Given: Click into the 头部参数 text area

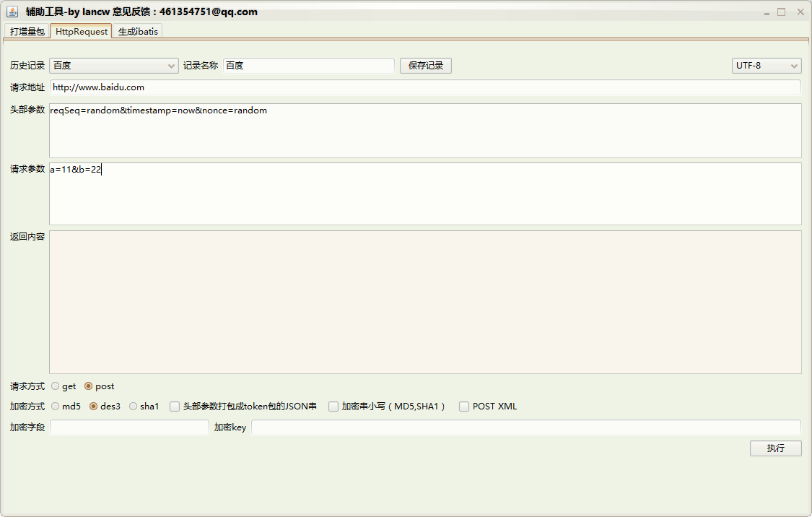Looking at the screenshot, I should pyautogui.click(x=425, y=131).
